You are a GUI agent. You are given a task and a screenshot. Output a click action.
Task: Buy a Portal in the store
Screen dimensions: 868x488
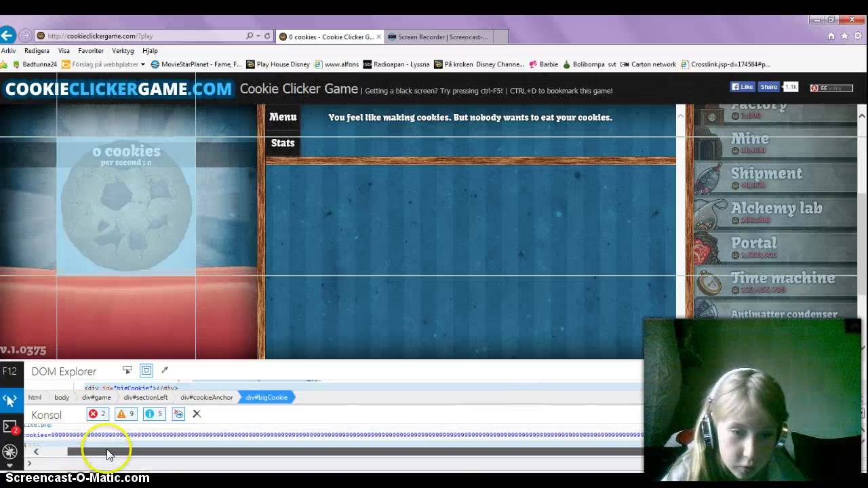(774, 247)
